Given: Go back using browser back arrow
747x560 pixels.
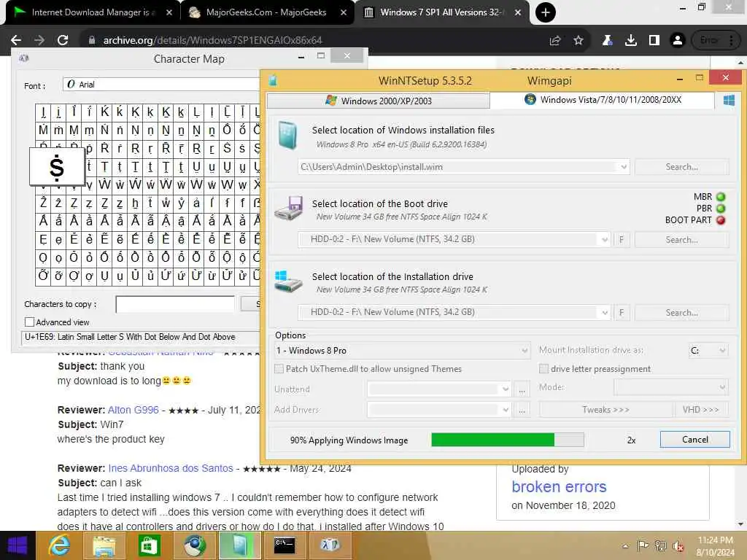Looking at the screenshot, I should 16,40.
